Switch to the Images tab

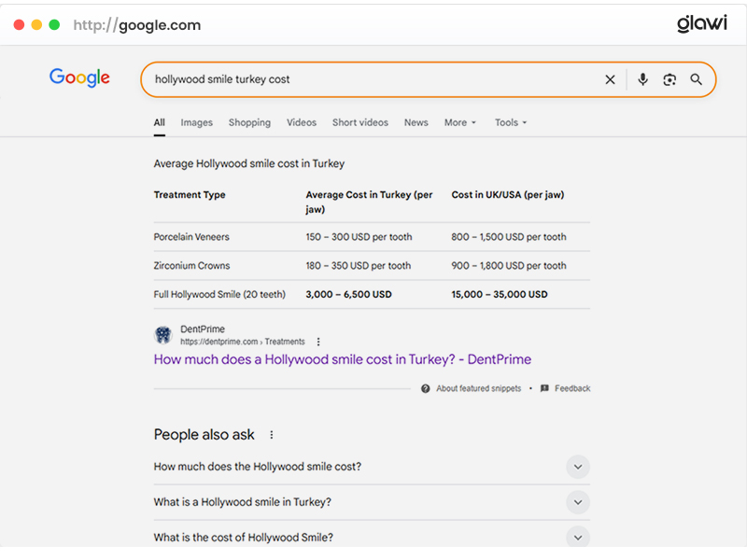pyautogui.click(x=196, y=122)
